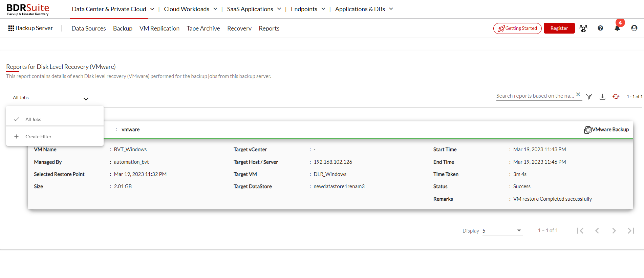Go to next page of results
Viewport: 644px width, 278px height.
pyautogui.click(x=614, y=231)
